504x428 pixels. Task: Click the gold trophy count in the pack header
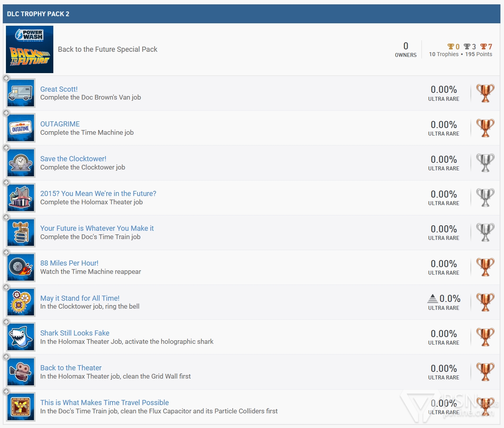(x=453, y=47)
